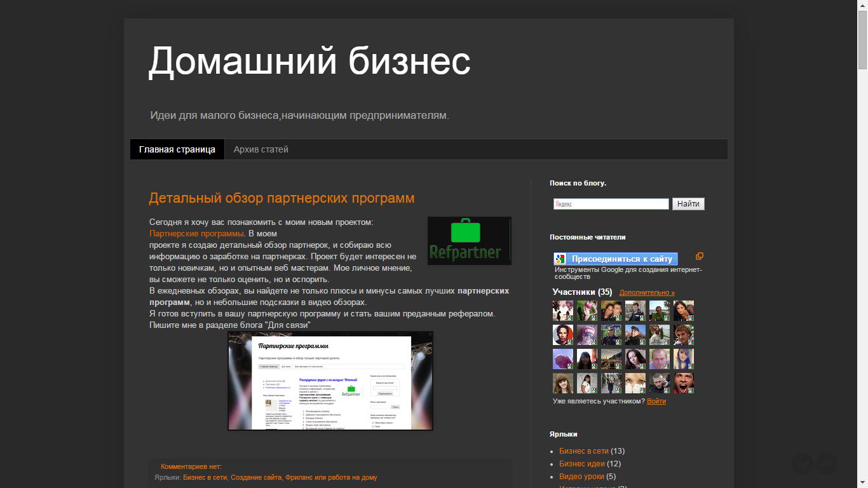Screen dimensions: 868x488
Task: Focus the Yandex blog search field
Action: click(x=611, y=204)
